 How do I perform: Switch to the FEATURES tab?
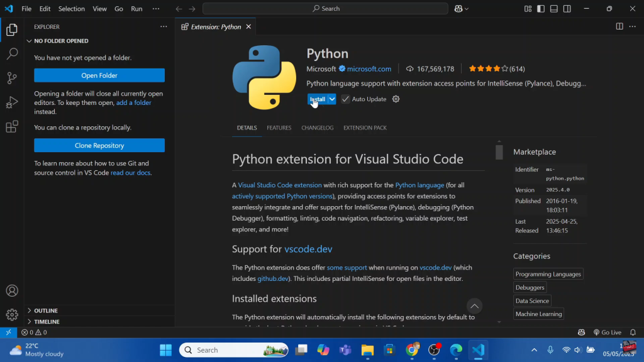[x=279, y=128]
